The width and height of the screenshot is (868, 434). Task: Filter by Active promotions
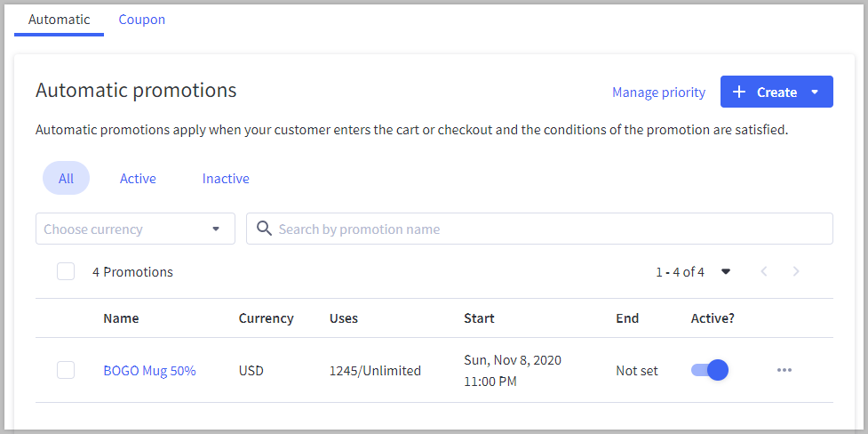138,179
